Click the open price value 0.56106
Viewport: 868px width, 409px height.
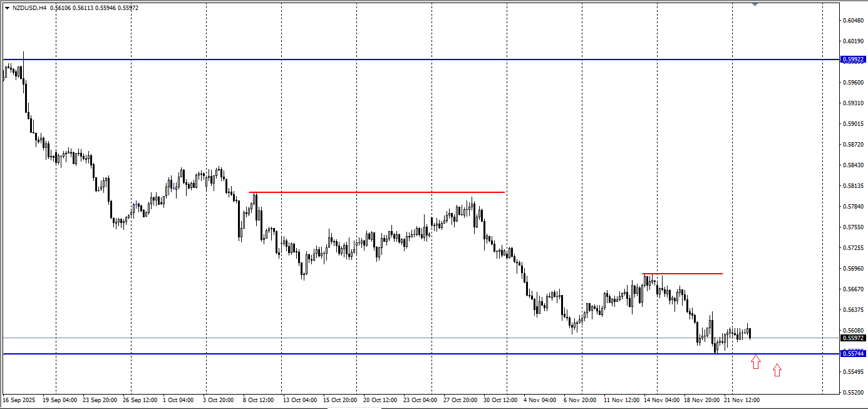point(61,8)
